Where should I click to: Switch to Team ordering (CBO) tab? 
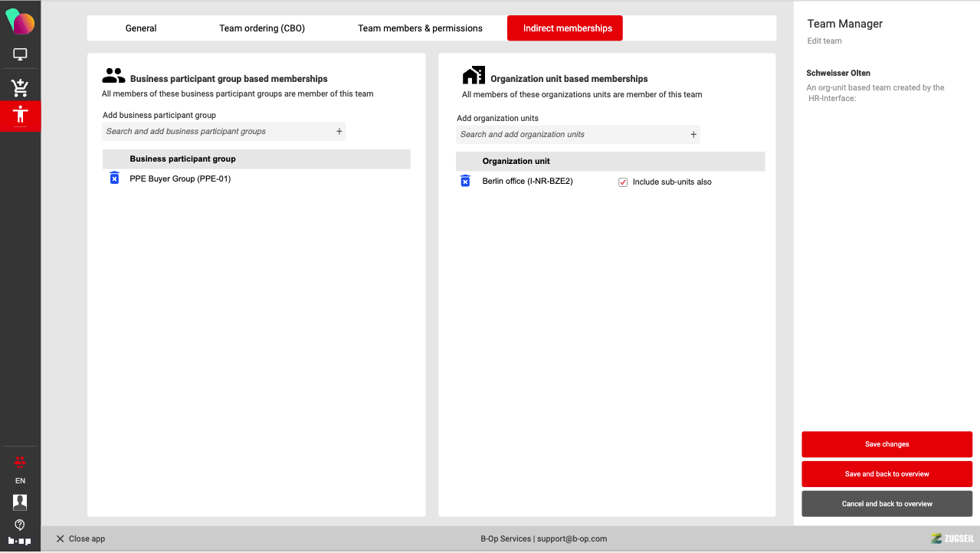pyautogui.click(x=262, y=28)
